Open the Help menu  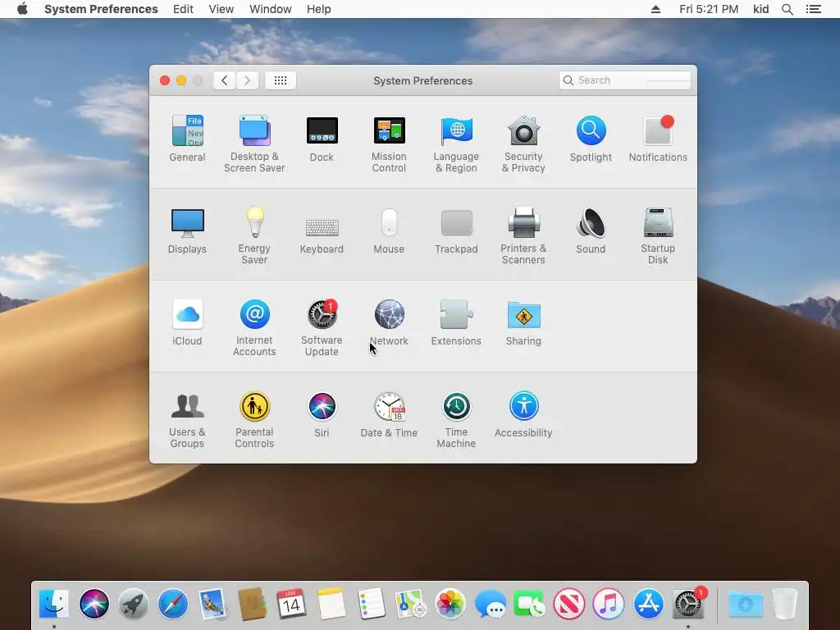[319, 9]
